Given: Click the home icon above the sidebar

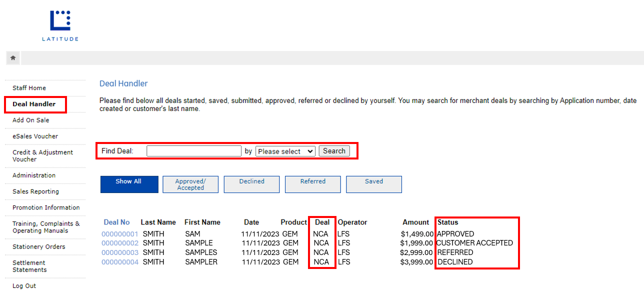Looking at the screenshot, I should (x=12, y=57).
